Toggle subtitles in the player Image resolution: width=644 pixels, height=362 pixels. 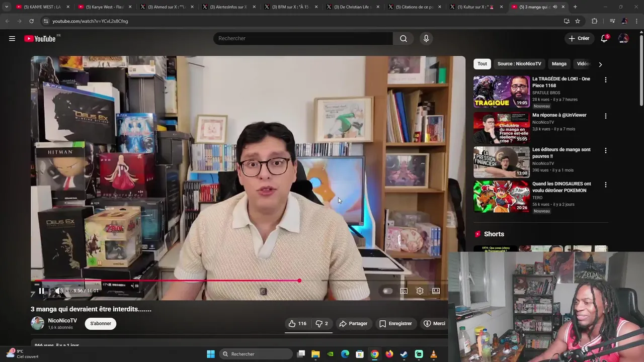tap(404, 291)
